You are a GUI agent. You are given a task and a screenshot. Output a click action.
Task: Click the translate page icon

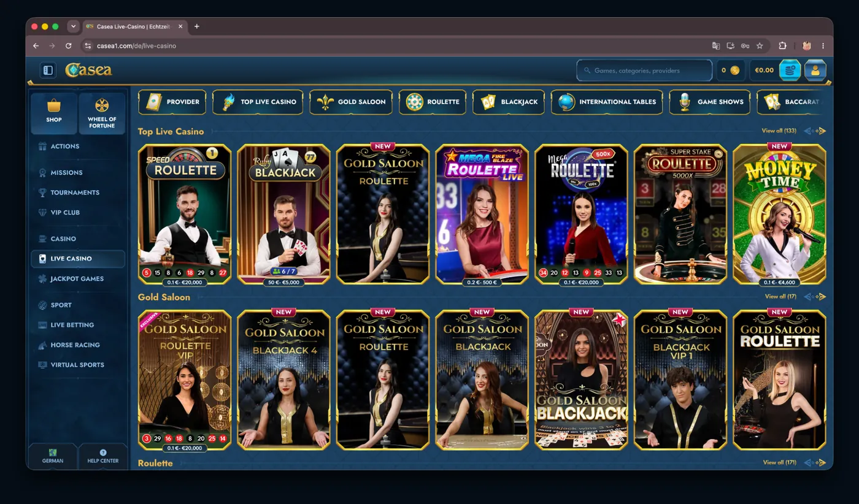pos(715,46)
